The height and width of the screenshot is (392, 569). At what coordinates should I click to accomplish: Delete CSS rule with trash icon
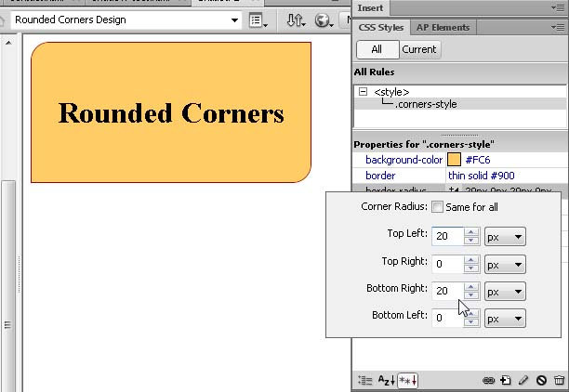pos(559,380)
